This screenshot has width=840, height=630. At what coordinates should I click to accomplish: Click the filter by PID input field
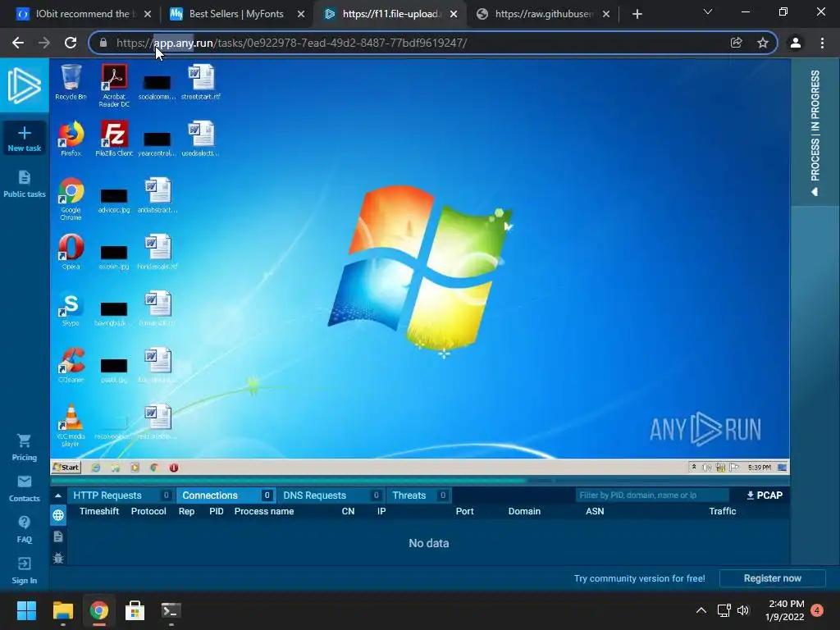pos(652,495)
